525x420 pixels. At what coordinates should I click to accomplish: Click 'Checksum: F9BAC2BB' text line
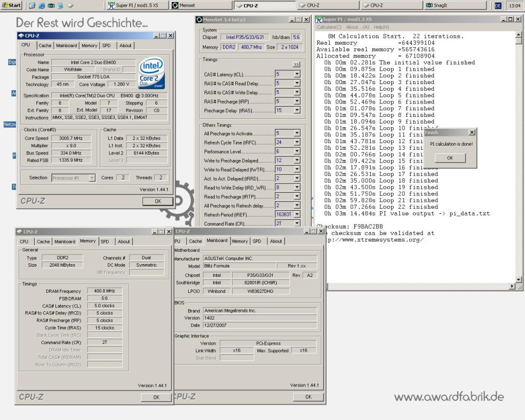click(x=350, y=227)
